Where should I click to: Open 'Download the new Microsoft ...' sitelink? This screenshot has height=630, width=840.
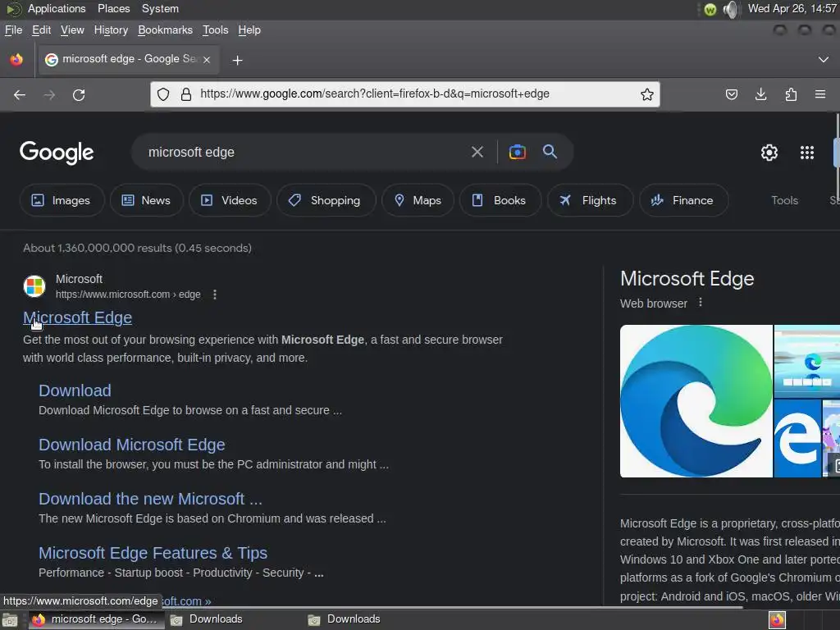coord(151,499)
